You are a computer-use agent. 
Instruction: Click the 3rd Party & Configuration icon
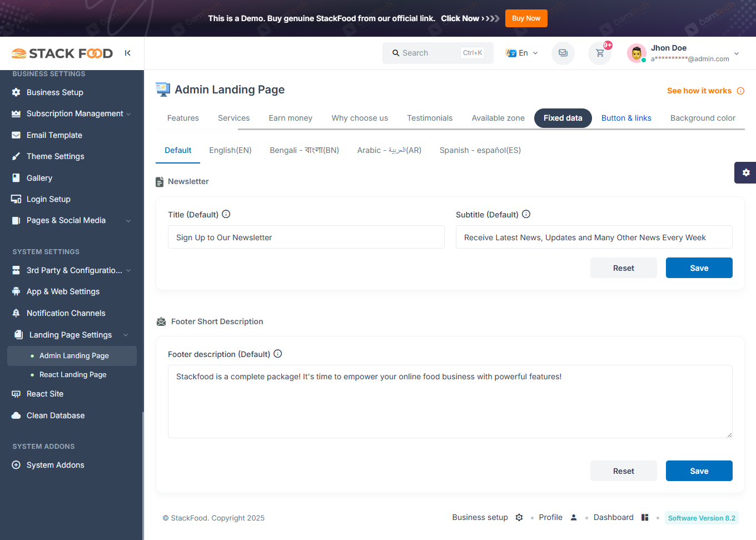click(16, 270)
